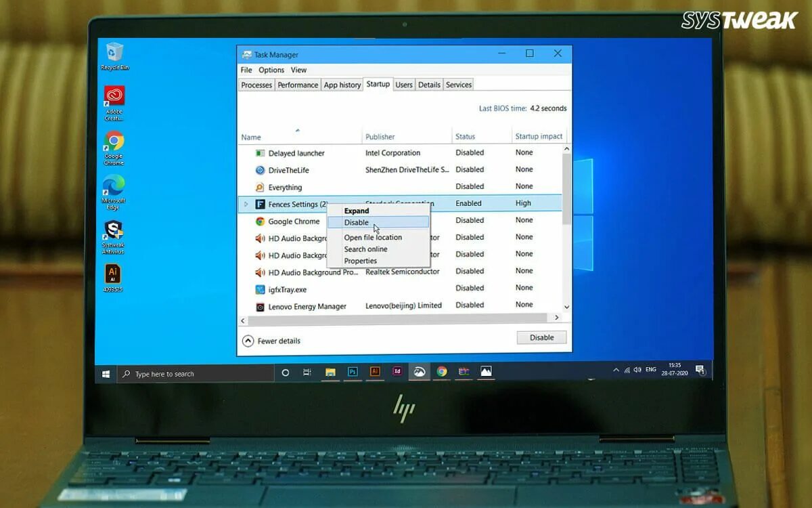Sort by the Startup impact column header
This screenshot has height=508, width=812.
tap(539, 135)
